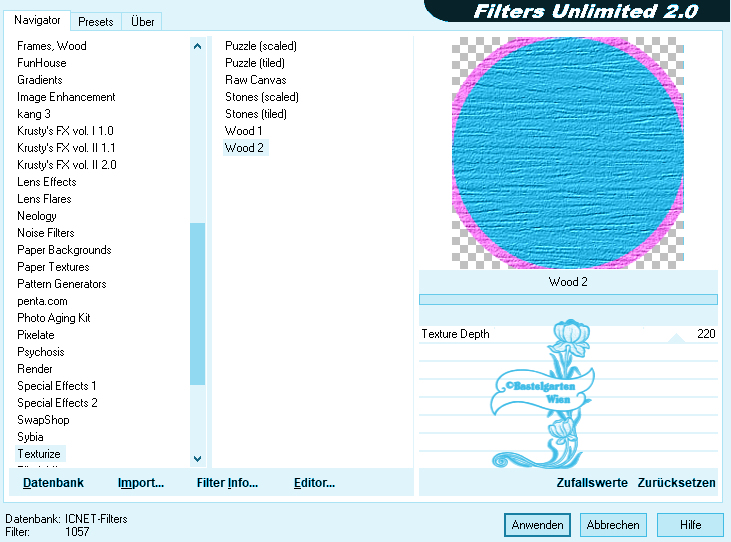731x542 pixels.
Task: Click the category list scroll down arrow
Action: tap(197, 459)
